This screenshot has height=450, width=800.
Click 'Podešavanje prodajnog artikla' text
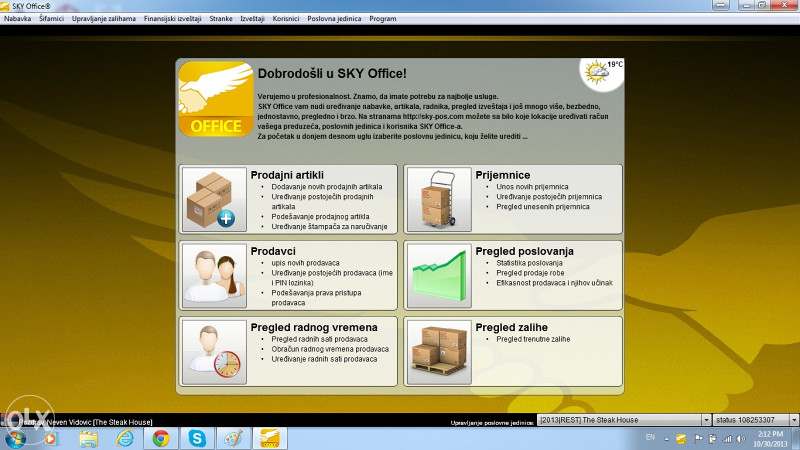click(320, 216)
